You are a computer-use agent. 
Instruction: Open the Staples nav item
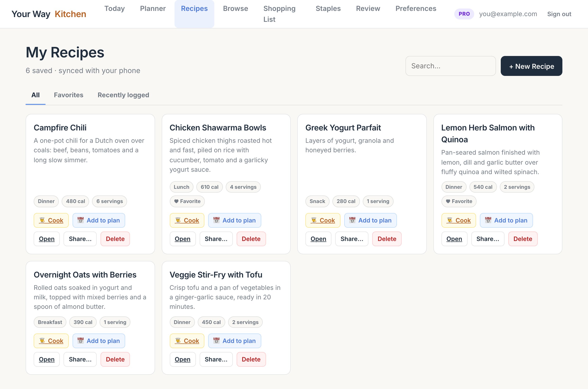coord(328,9)
